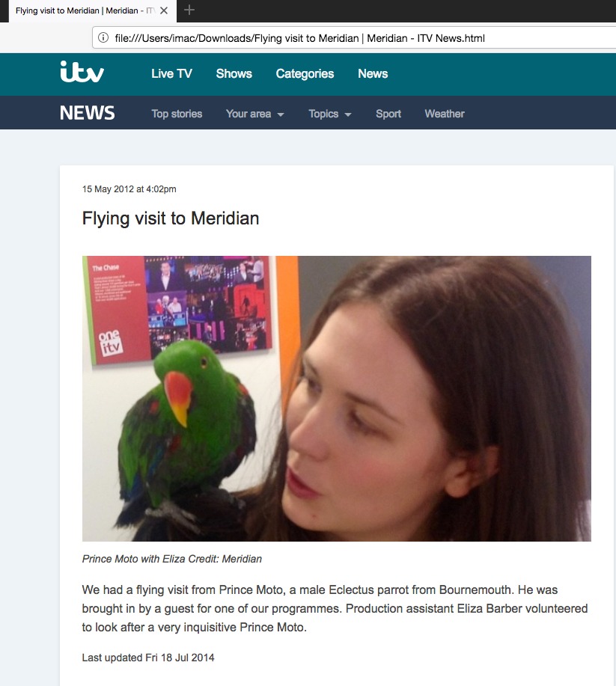616x686 pixels.
Task: Open the Weather section
Action: pos(445,114)
